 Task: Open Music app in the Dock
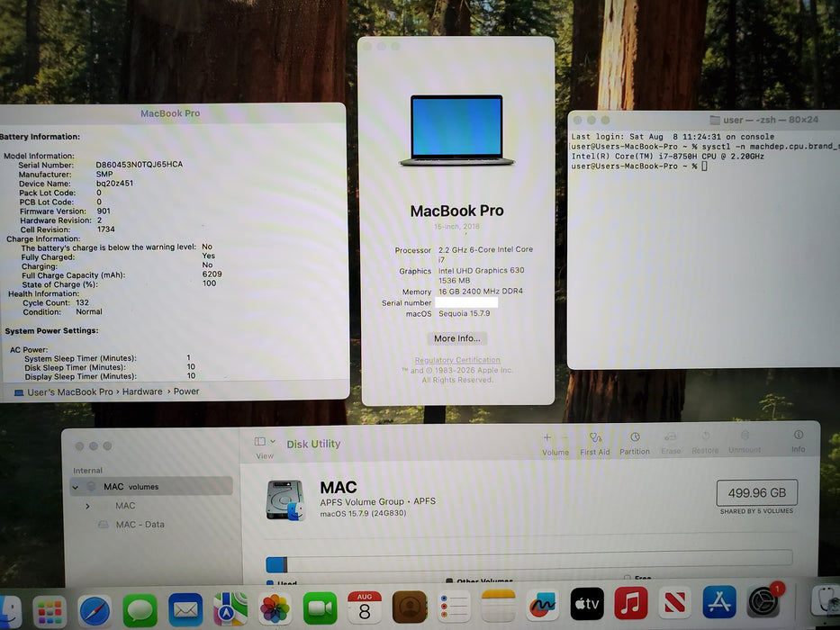[631, 603]
